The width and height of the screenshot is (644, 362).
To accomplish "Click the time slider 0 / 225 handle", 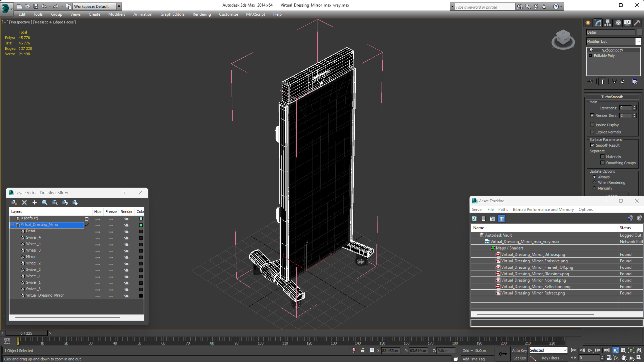I will click(26, 333).
